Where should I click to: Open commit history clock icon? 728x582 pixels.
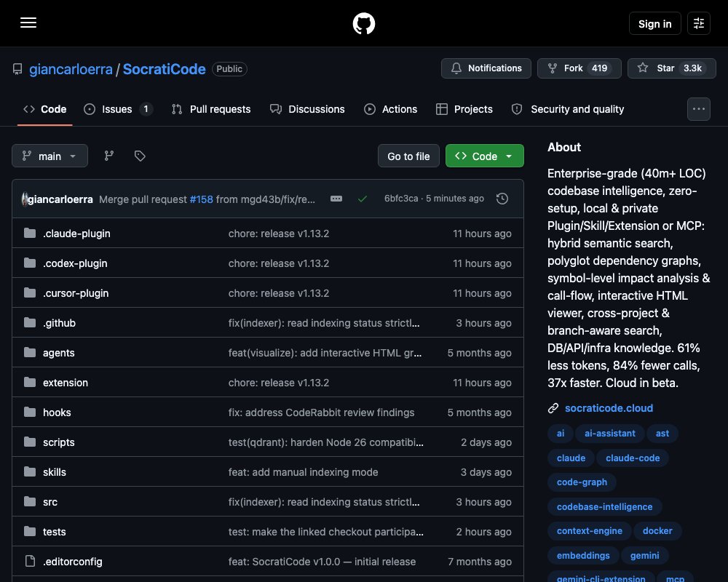click(502, 199)
